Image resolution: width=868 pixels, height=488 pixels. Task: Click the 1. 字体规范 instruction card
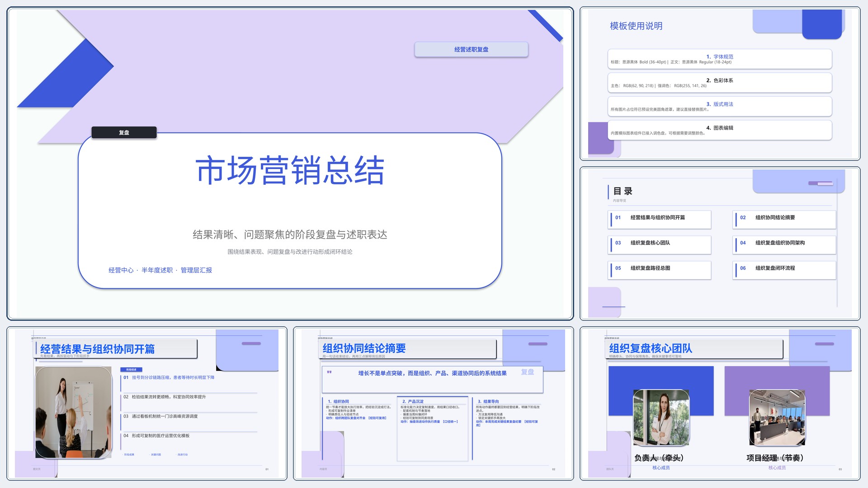tap(720, 59)
